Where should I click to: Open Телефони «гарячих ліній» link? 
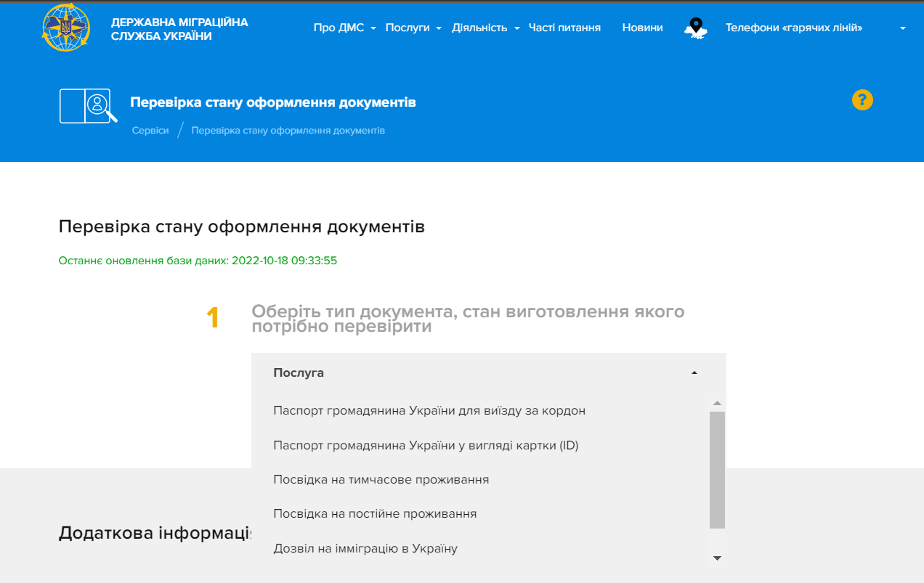tap(793, 28)
